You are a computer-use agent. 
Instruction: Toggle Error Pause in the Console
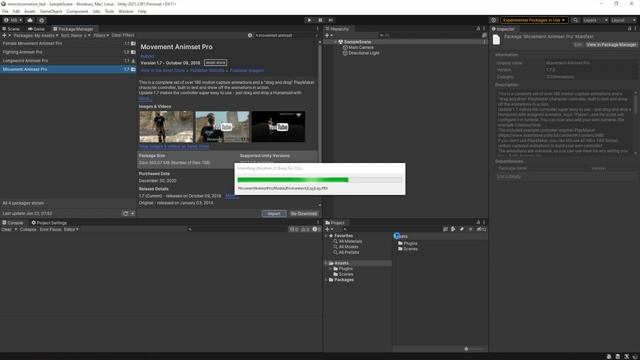(x=50, y=229)
